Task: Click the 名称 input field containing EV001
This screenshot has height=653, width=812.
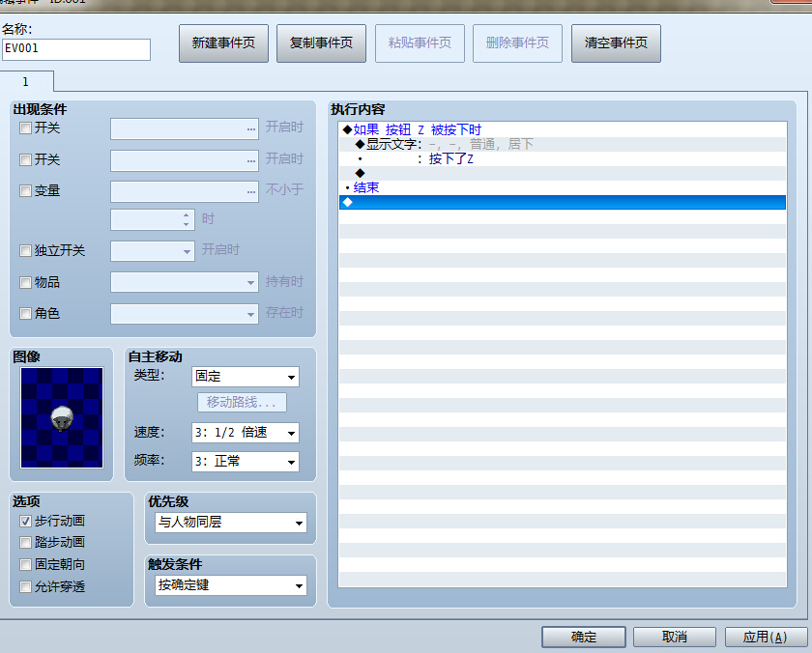Action: coord(76,49)
